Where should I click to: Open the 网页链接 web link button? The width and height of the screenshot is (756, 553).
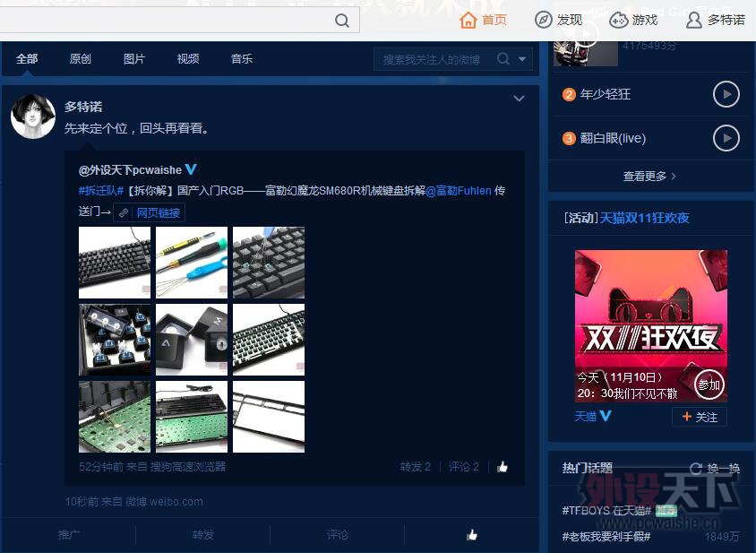149,212
